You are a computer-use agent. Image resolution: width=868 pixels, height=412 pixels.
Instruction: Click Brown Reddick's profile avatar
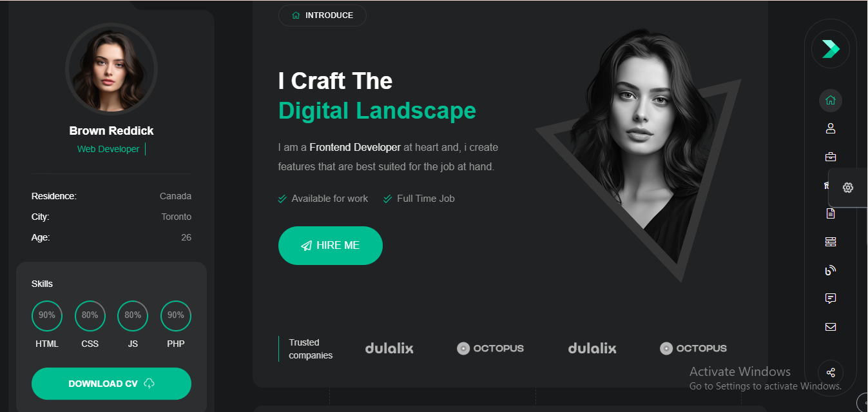point(111,69)
